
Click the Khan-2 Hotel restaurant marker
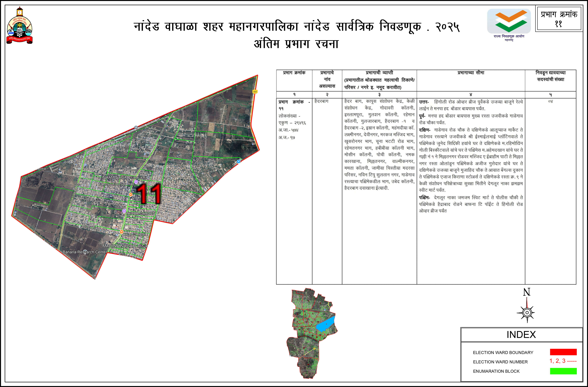121,232
